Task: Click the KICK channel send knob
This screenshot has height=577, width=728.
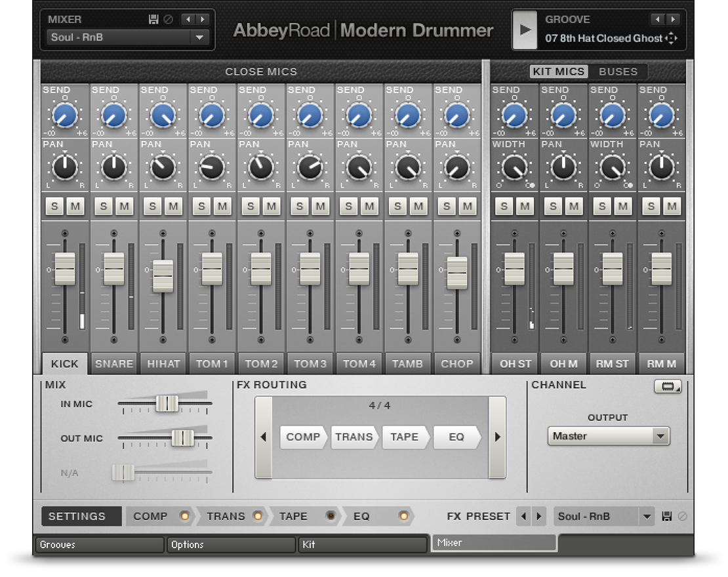Action: [65, 115]
